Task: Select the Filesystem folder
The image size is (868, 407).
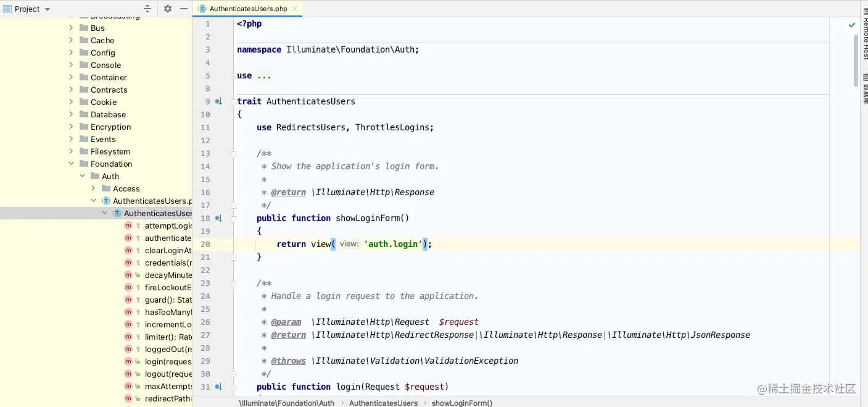Action: click(x=110, y=151)
